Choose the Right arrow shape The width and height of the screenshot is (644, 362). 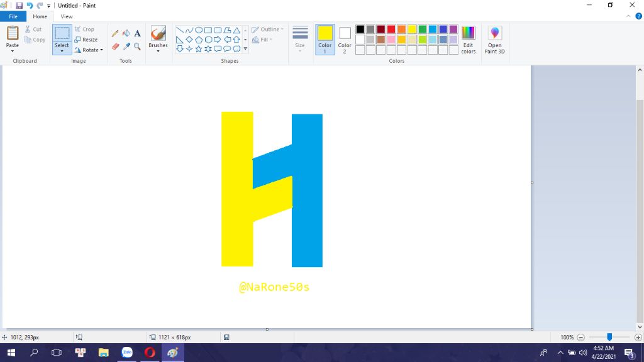[217, 40]
